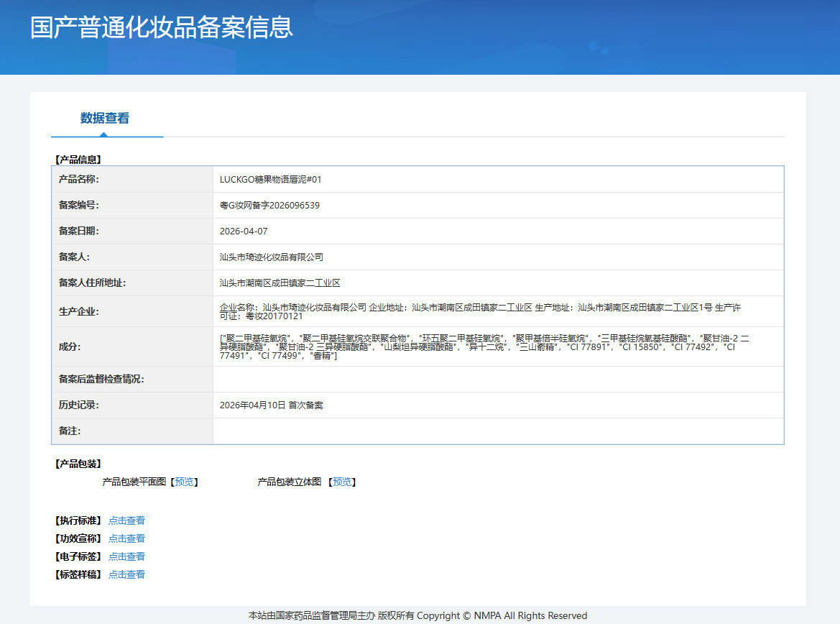The image size is (840, 624).
Task: Click the 产品包装 section heading
Action: 78,464
